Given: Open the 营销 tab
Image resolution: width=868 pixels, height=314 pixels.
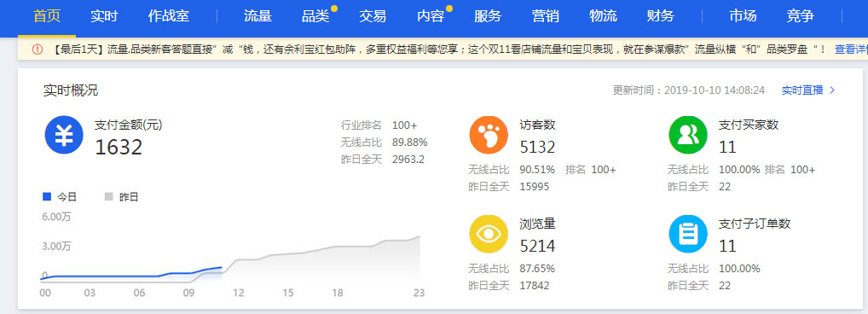Looking at the screenshot, I should (545, 16).
